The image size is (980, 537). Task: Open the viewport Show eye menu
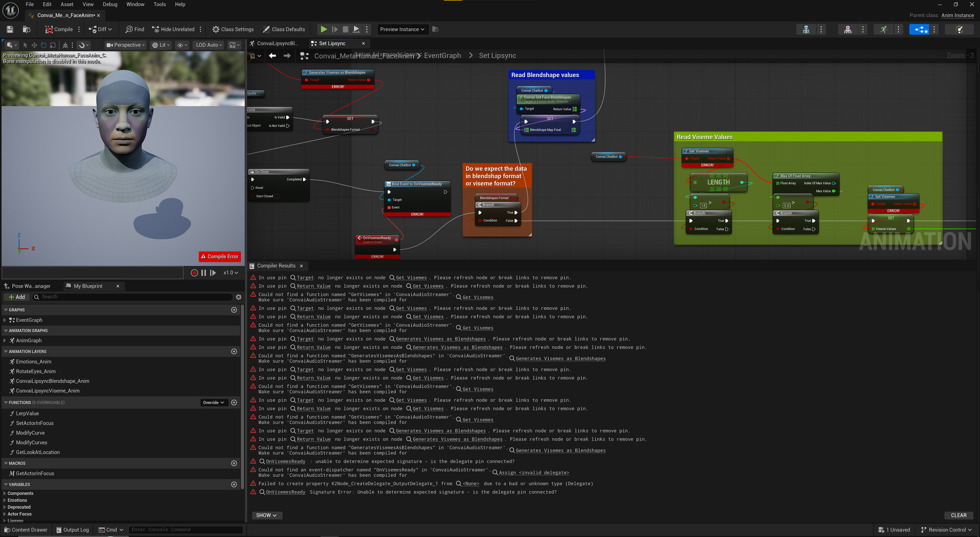(181, 45)
